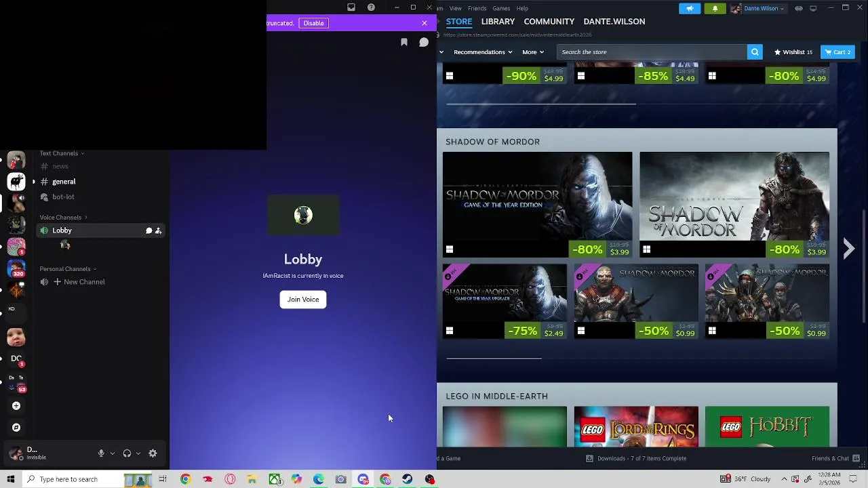The height and width of the screenshot is (488, 868).
Task: Open LEGO Lord of the Rings capsule
Action: 635,427
